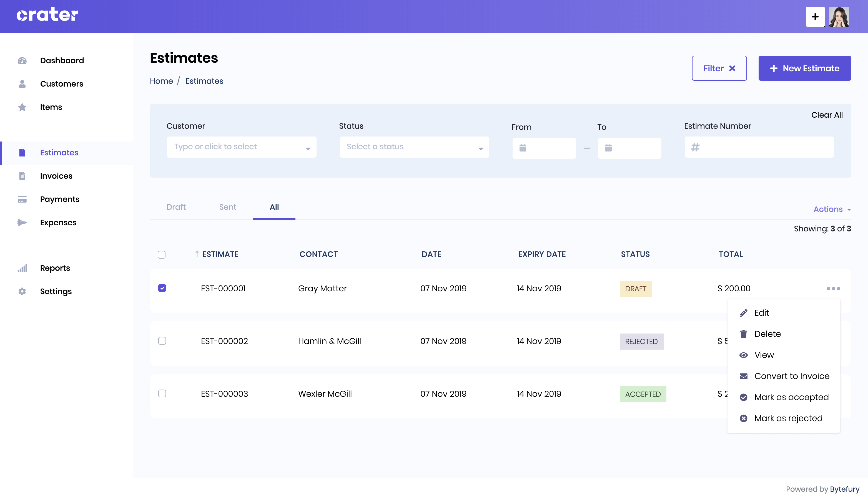
Task: Click the Invoices sidebar icon
Action: 22,175
